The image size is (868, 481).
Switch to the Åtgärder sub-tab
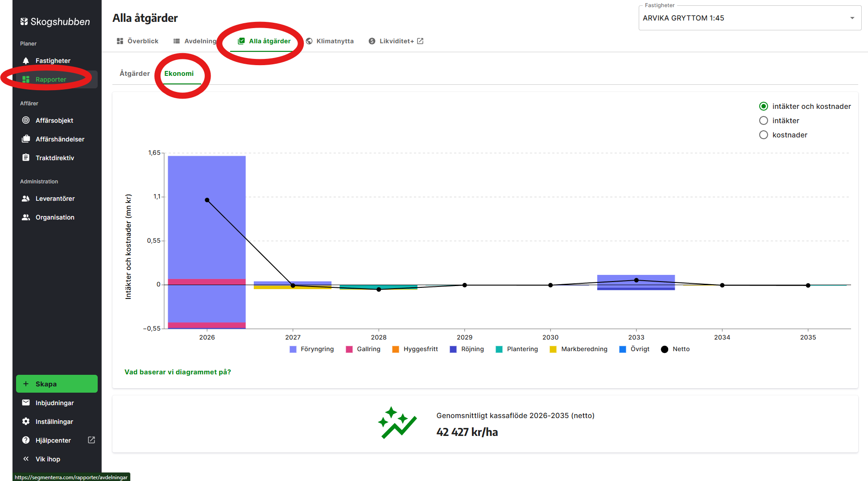(x=135, y=74)
